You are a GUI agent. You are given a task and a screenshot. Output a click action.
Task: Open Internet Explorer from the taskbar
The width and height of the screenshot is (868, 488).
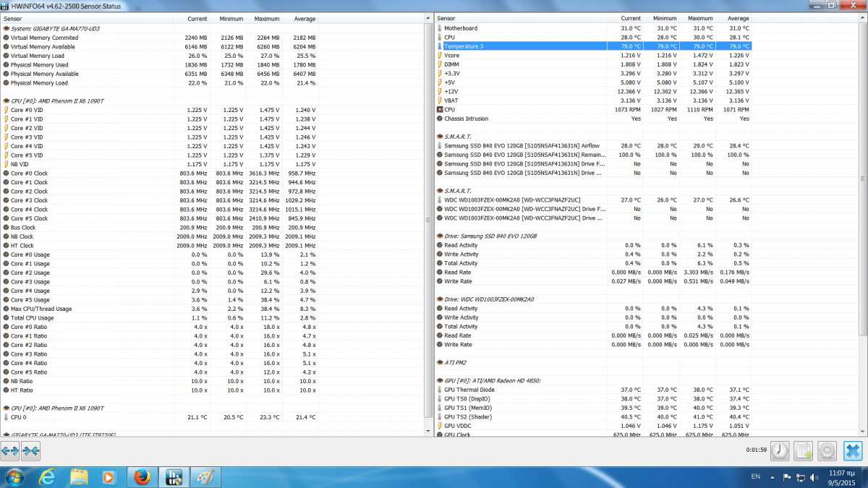[48, 477]
